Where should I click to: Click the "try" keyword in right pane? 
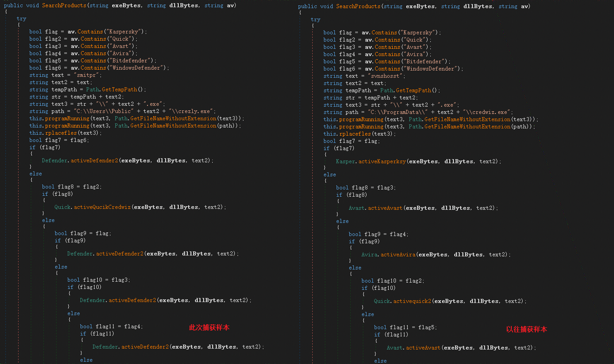(315, 19)
